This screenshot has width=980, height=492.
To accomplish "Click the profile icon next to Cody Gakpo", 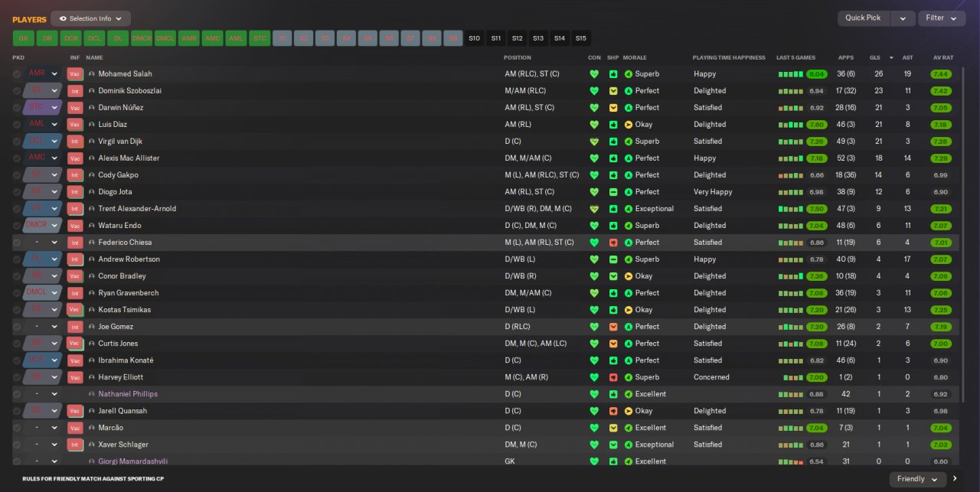I will point(92,175).
